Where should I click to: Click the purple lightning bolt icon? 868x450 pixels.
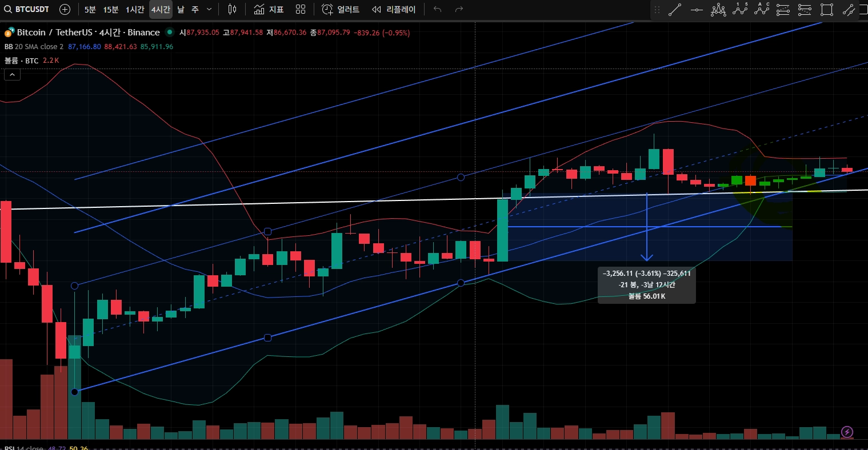point(847,431)
